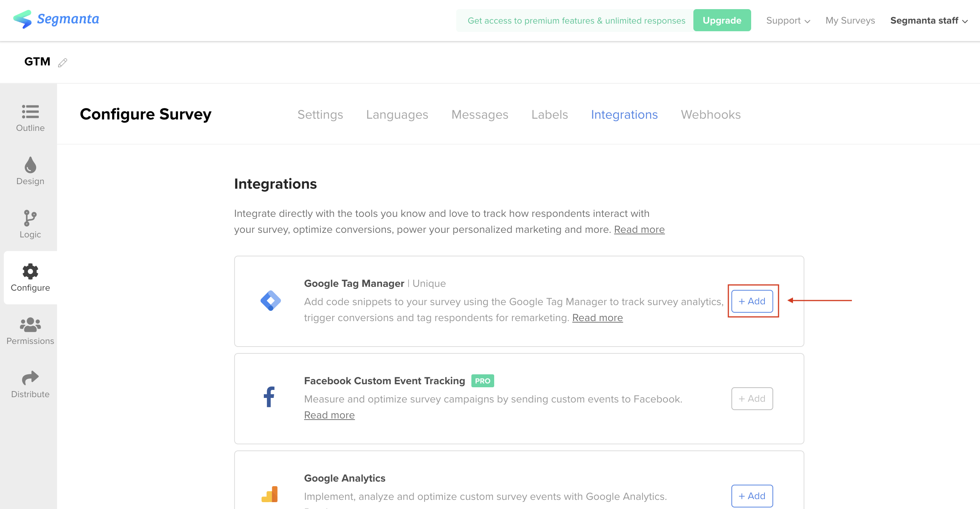
Task: Switch to the Settings tab
Action: (x=320, y=115)
